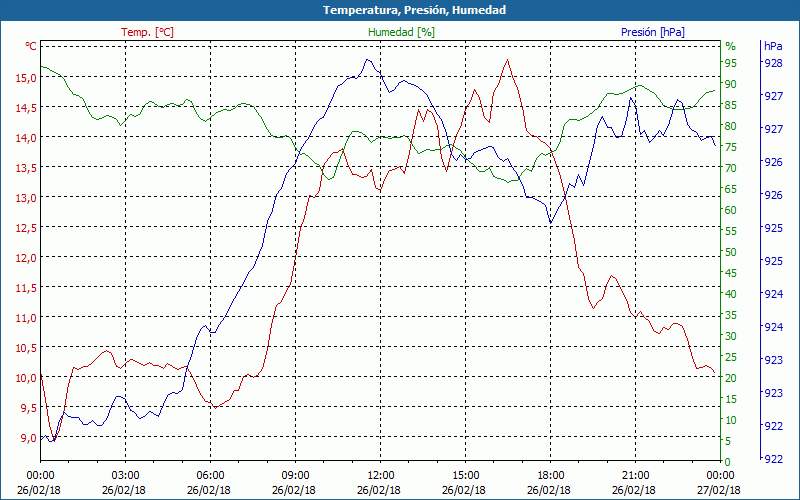Click the blue hPa unit above pressure axis
This screenshot has height=500, width=800.
(773, 46)
